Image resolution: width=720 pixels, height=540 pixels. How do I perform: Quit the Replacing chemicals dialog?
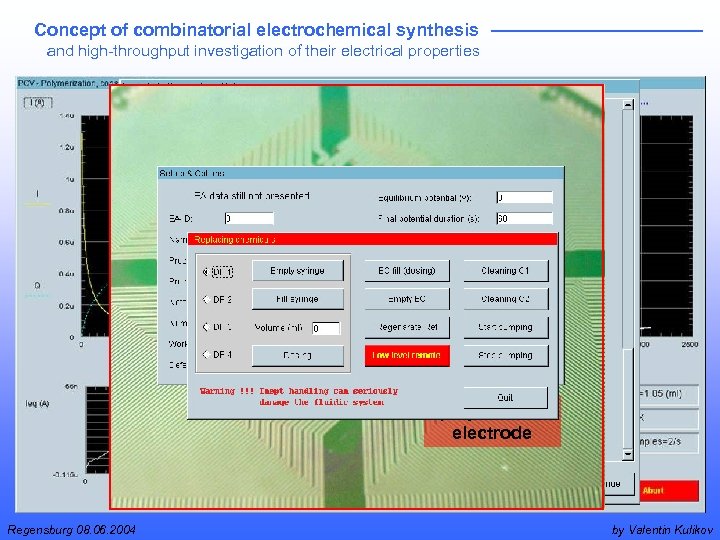pyautogui.click(x=506, y=398)
